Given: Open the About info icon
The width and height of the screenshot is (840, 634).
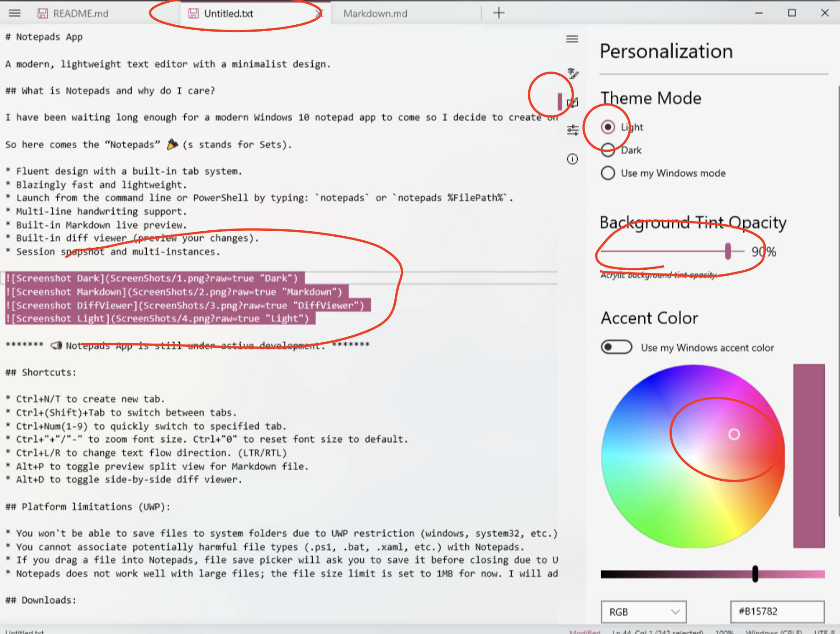Looking at the screenshot, I should click(573, 159).
